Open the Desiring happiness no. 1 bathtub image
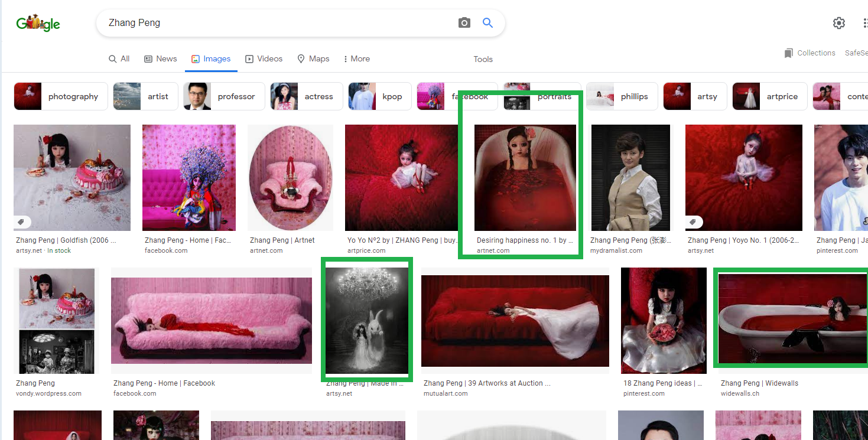 pyautogui.click(x=525, y=177)
